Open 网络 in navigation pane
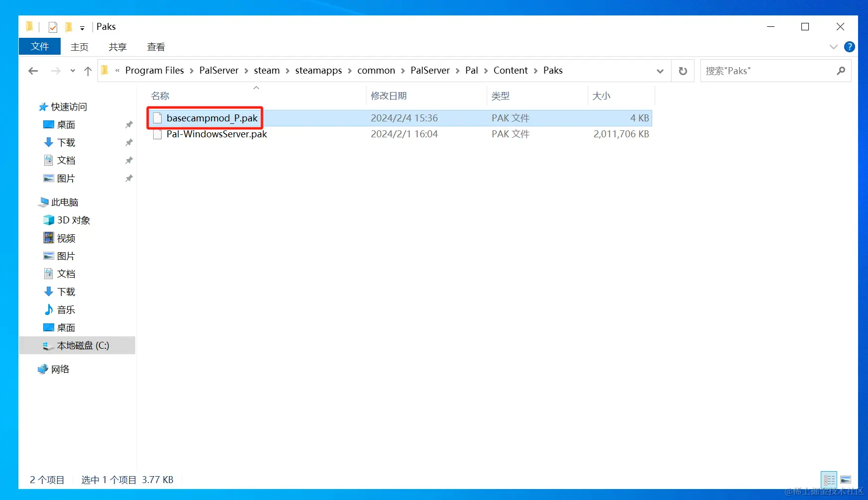 [60, 369]
